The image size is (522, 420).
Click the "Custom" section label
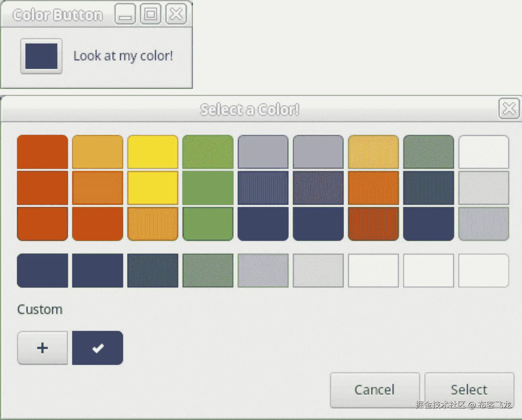(x=40, y=310)
